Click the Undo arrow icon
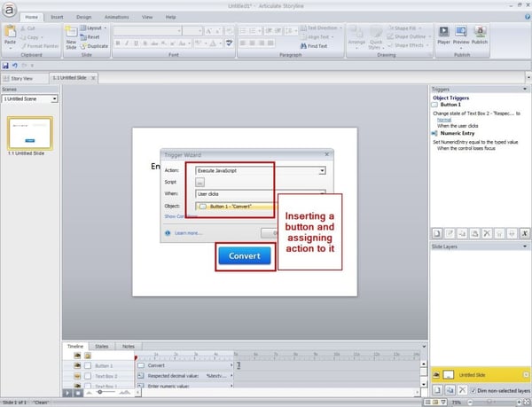This screenshot has height=407, width=532. 14,66
